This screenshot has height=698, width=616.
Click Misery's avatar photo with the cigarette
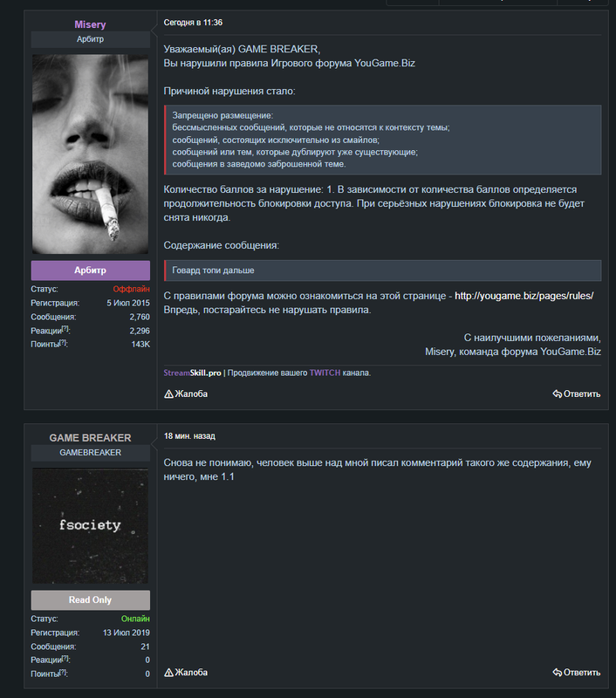pos(91,154)
